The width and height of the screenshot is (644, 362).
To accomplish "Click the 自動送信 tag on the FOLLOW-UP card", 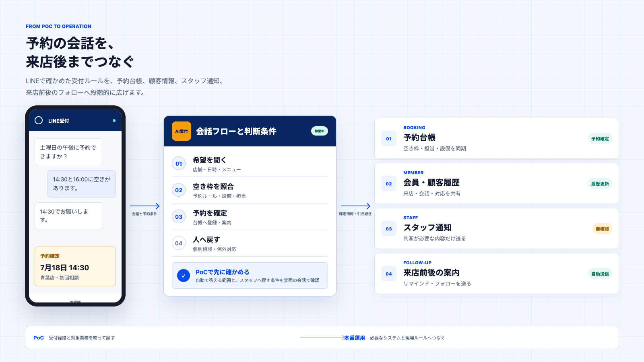I will coord(600,274).
